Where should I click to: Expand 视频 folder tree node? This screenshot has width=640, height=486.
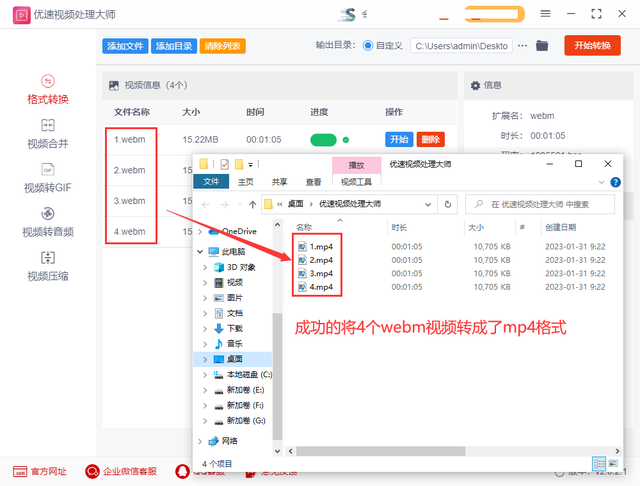(x=205, y=283)
